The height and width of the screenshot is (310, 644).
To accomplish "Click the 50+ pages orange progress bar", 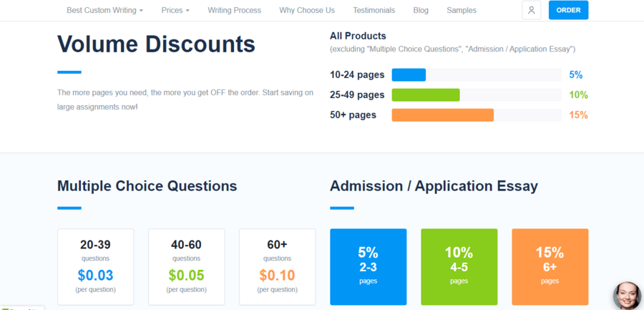I will (443, 115).
